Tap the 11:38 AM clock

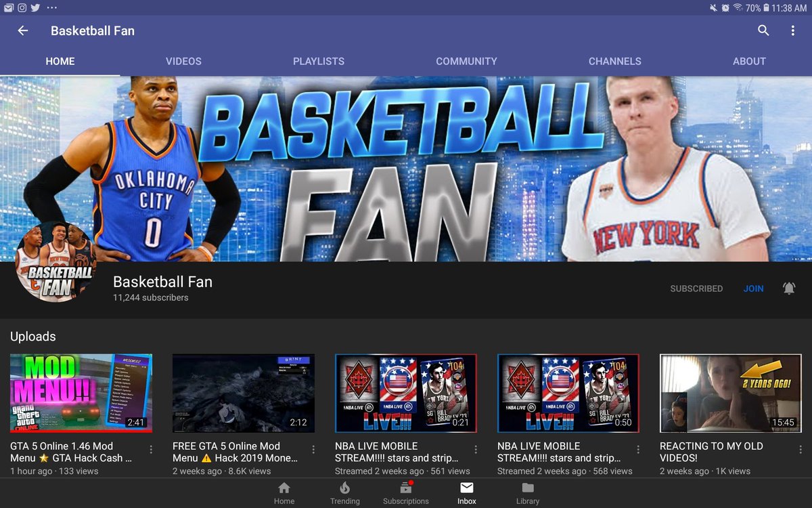click(790, 7)
